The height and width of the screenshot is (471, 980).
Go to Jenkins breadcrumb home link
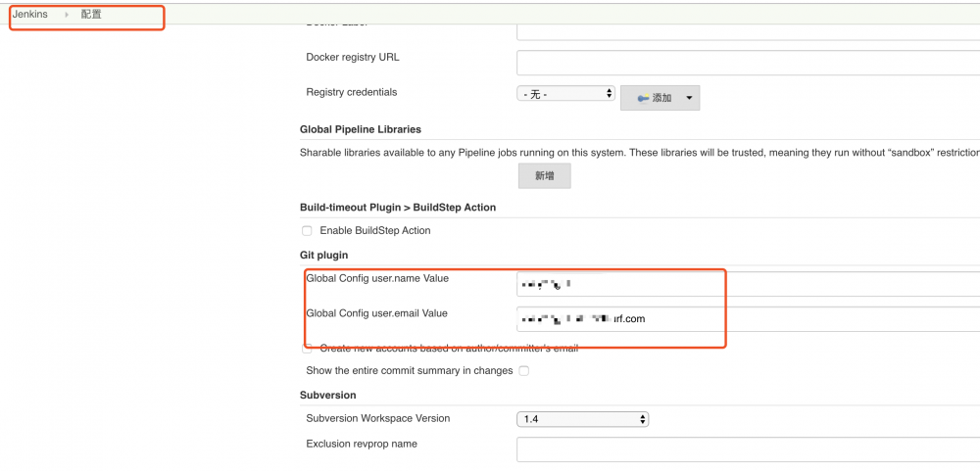tap(29, 15)
